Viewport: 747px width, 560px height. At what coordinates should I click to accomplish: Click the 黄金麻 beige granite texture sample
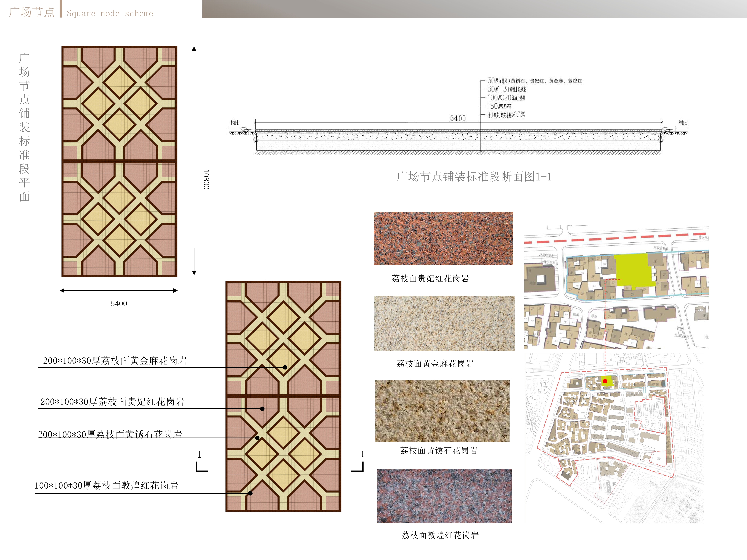point(444,323)
